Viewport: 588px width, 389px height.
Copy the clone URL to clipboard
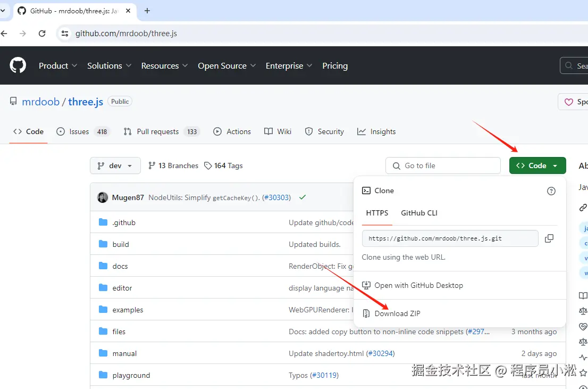tap(549, 238)
